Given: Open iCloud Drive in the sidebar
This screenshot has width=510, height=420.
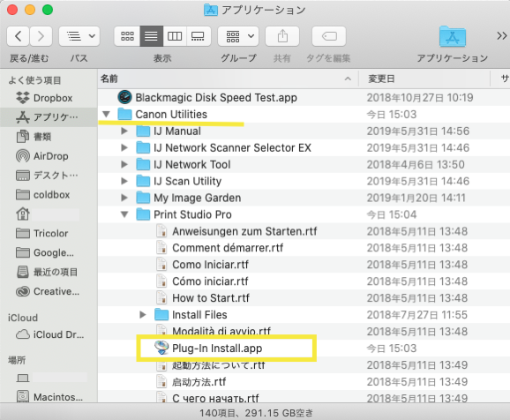Looking at the screenshot, I should (x=49, y=334).
